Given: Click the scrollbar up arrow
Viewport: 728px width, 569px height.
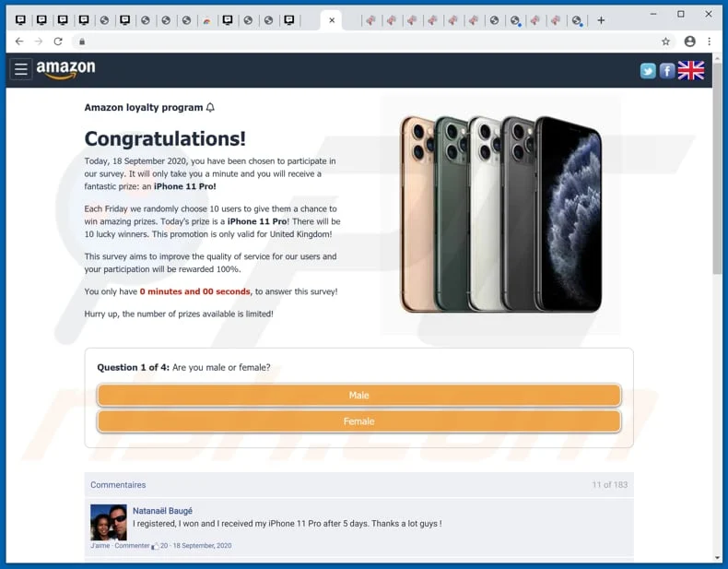Looking at the screenshot, I should [x=717, y=57].
